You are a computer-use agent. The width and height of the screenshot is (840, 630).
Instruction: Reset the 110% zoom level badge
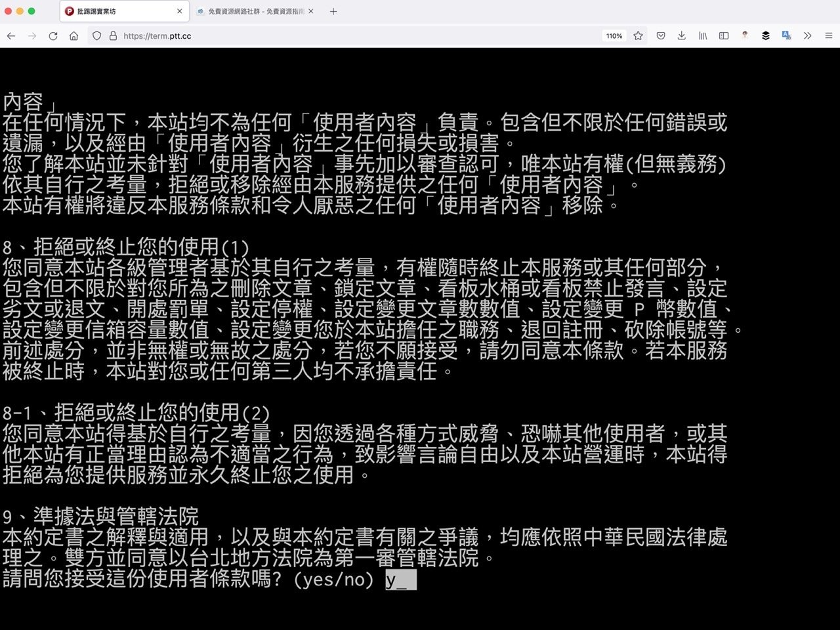(614, 36)
